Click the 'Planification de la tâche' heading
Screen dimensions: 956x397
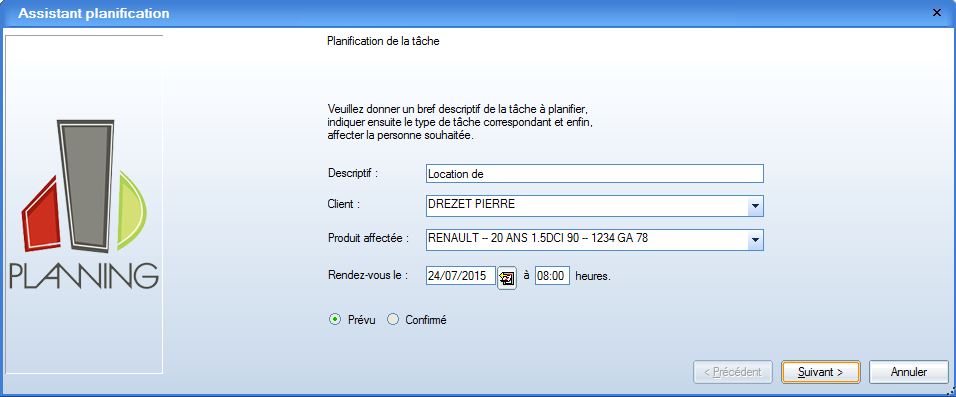[x=383, y=41]
